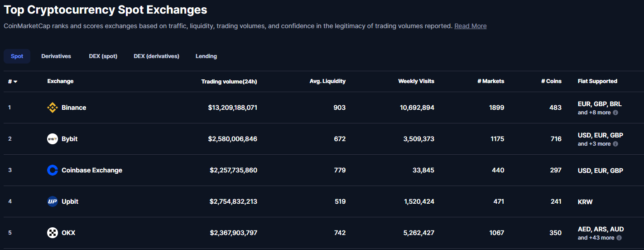Click the Bybit logo icon

[53, 139]
